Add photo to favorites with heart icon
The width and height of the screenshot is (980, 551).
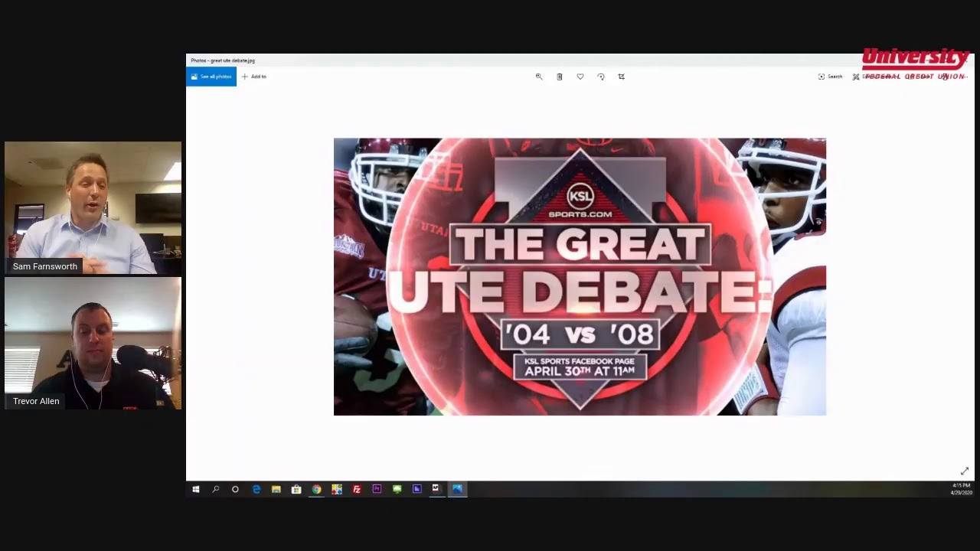pos(580,77)
